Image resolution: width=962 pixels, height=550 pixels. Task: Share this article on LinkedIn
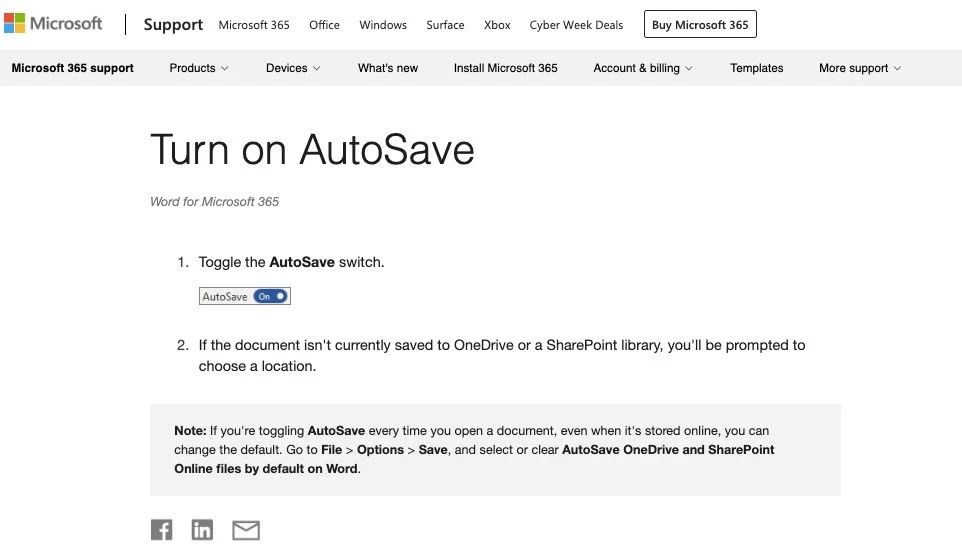point(202,529)
